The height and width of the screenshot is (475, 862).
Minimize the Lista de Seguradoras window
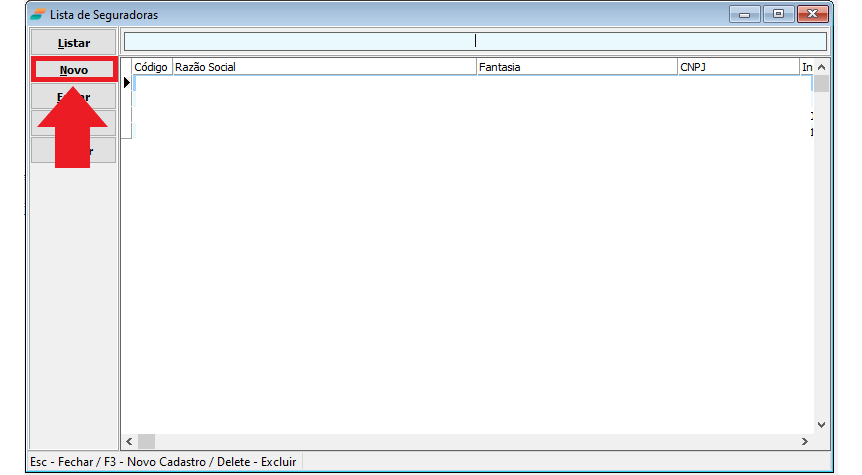[745, 14]
